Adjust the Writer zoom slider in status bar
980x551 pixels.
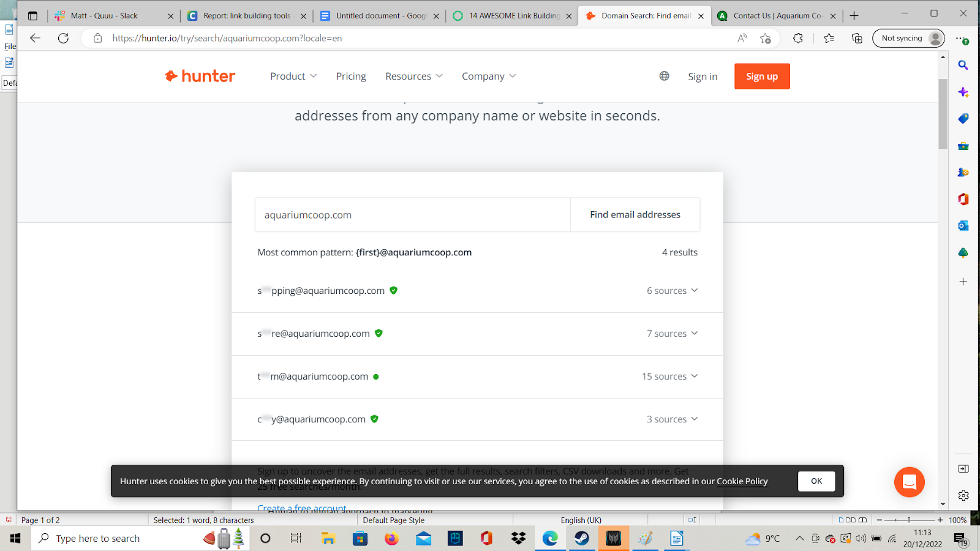tap(910, 520)
